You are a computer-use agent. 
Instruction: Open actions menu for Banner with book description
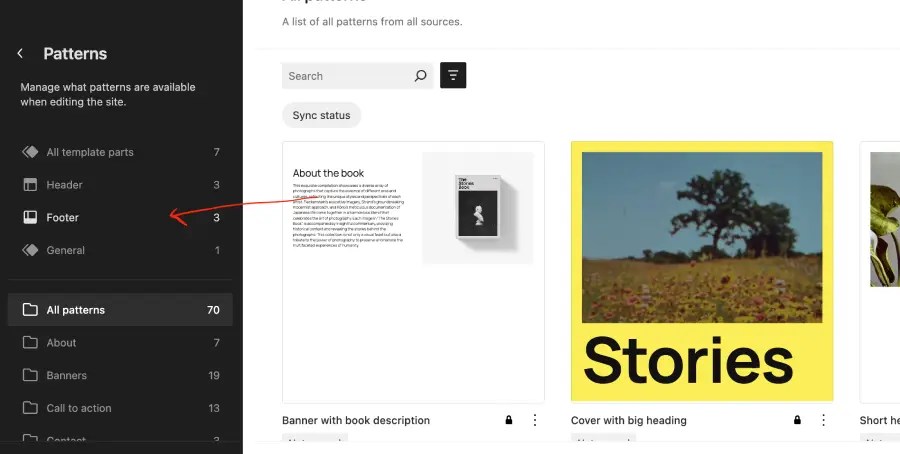534,420
